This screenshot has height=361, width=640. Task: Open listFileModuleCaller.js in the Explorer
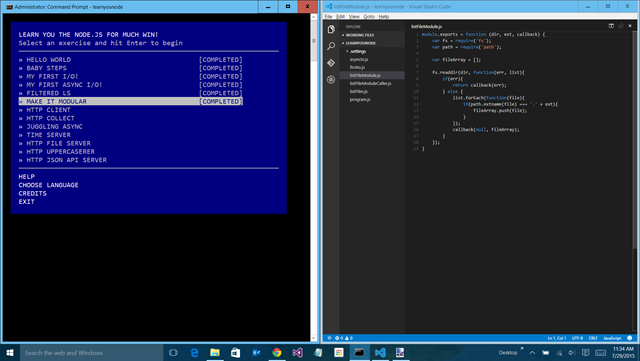click(370, 83)
